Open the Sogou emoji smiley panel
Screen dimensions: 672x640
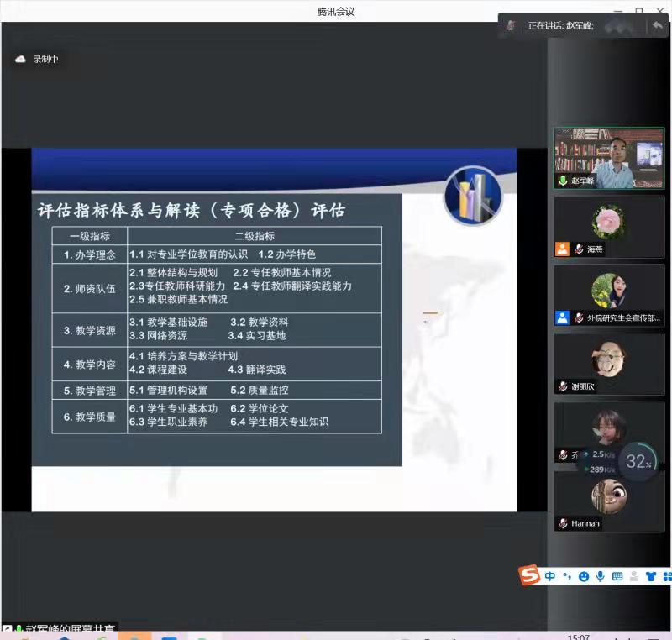tap(584, 576)
